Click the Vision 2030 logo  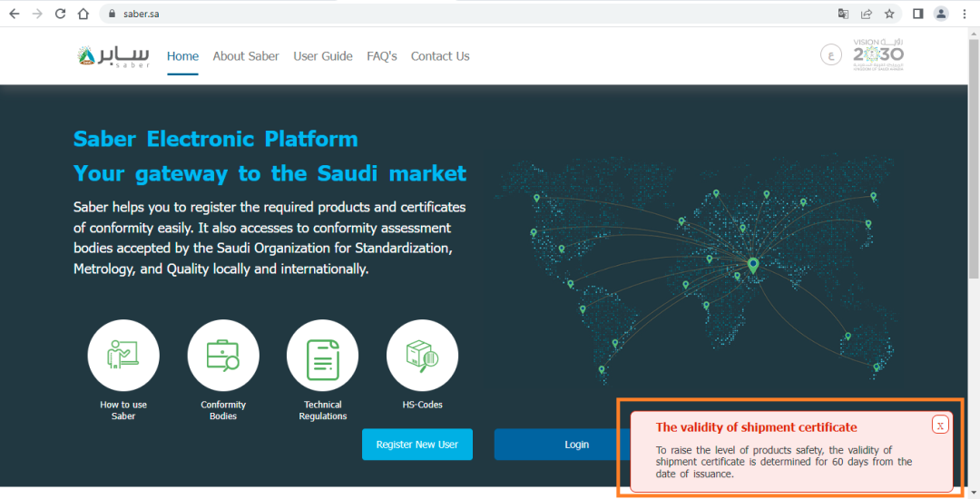pyautogui.click(x=878, y=55)
